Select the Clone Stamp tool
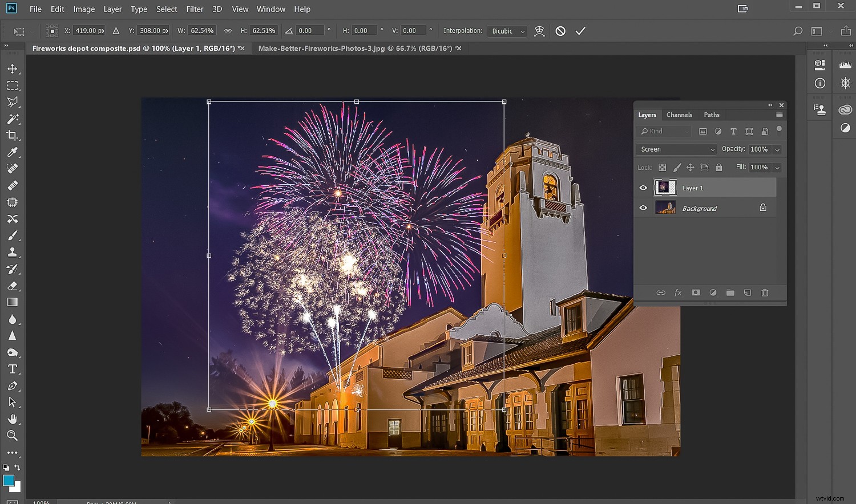 [13, 252]
